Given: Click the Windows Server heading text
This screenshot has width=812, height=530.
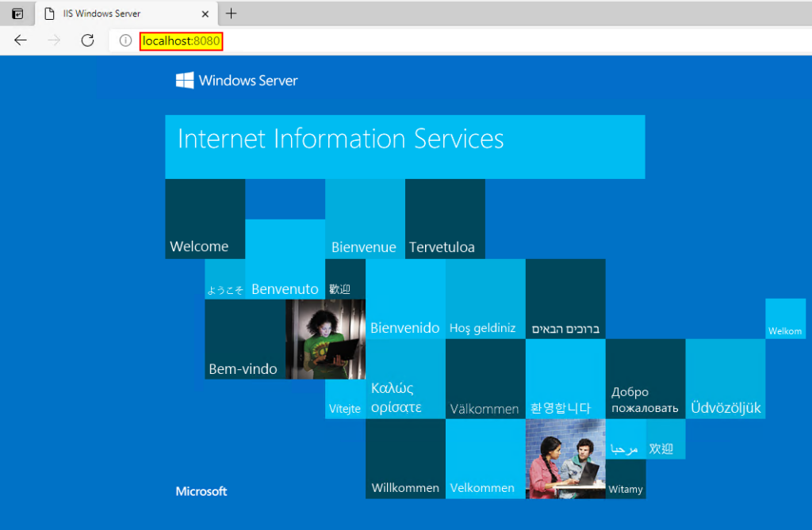Looking at the screenshot, I should pyautogui.click(x=248, y=81).
